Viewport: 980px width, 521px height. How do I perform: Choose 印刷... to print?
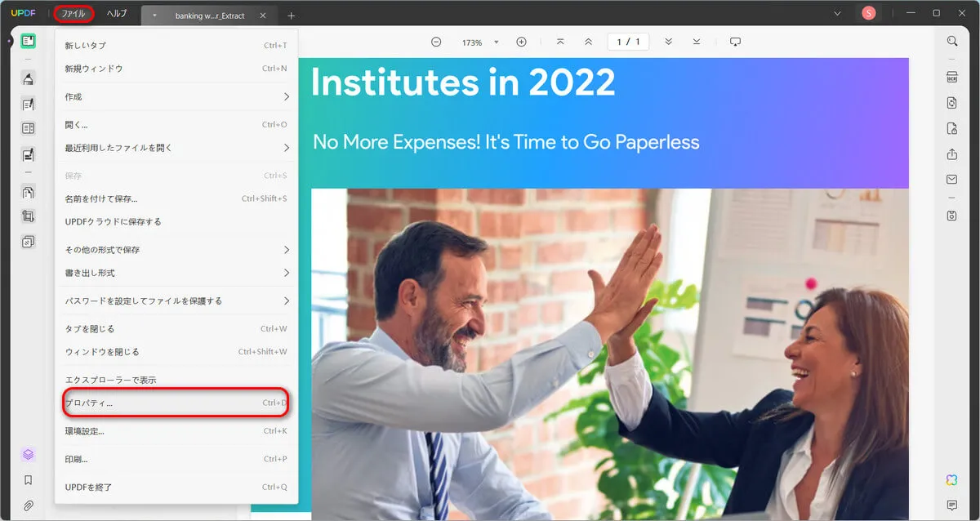click(x=177, y=459)
